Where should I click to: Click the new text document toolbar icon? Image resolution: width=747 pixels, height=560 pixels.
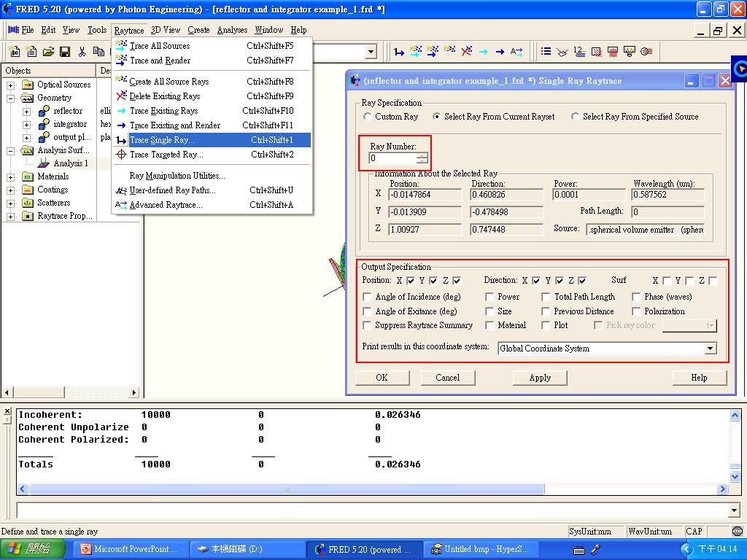31,52
